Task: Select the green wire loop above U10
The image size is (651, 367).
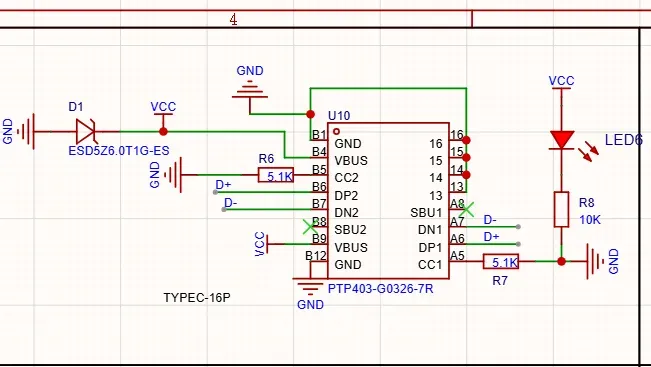Action: coord(388,88)
